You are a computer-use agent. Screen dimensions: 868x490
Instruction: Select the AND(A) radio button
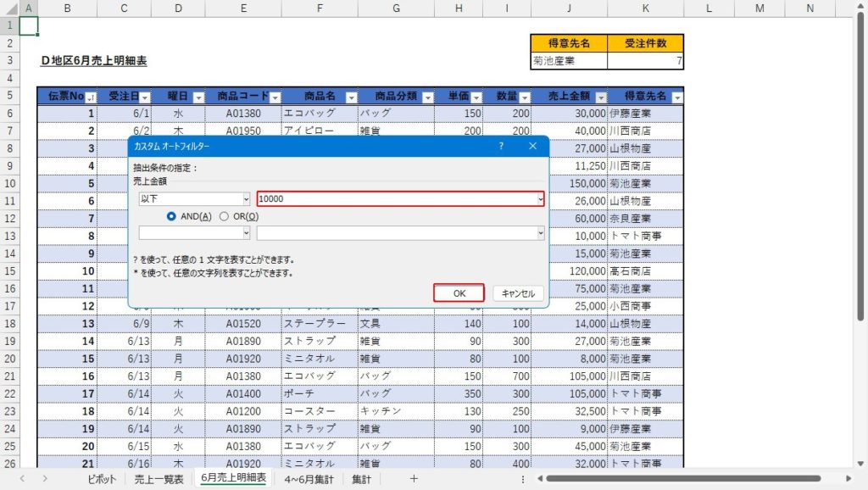[x=172, y=216]
